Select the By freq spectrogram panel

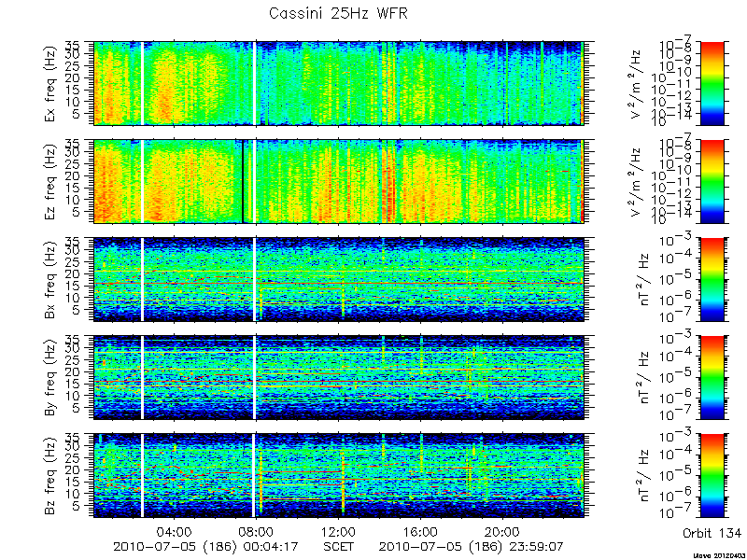coord(339,378)
